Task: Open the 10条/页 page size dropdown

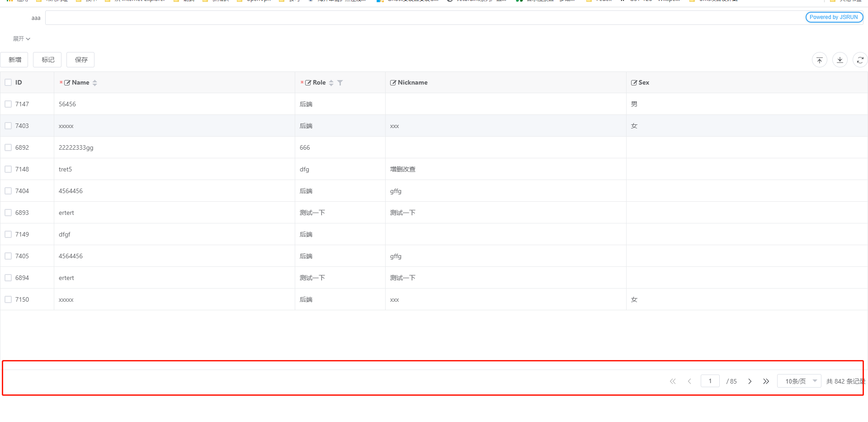Action: (799, 381)
